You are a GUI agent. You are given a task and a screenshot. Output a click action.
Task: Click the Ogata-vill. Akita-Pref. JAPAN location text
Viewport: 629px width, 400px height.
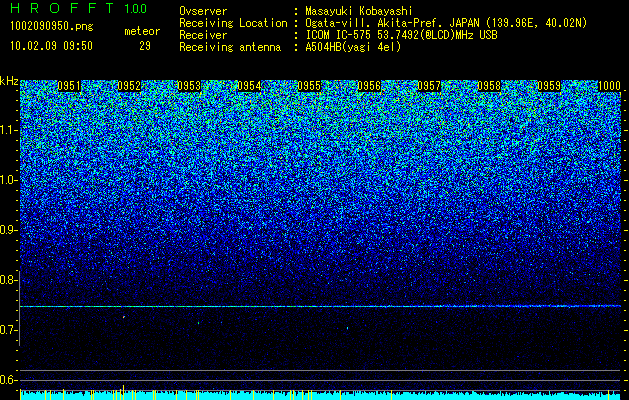[x=446, y=23]
